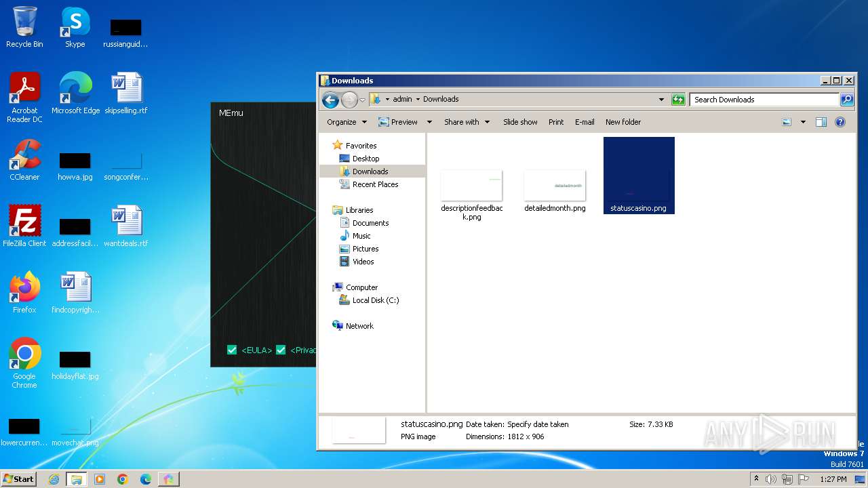Click Print in the Explorer toolbar
Viewport: 868px width, 488px height.
click(556, 122)
